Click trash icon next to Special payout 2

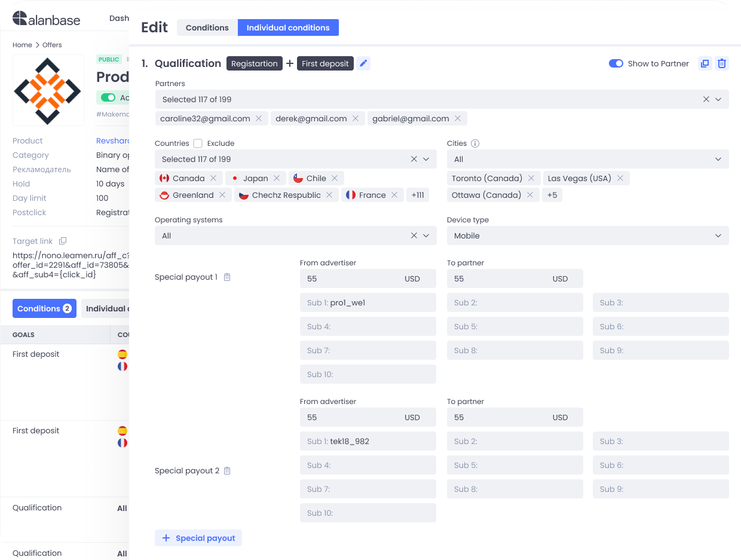click(227, 471)
